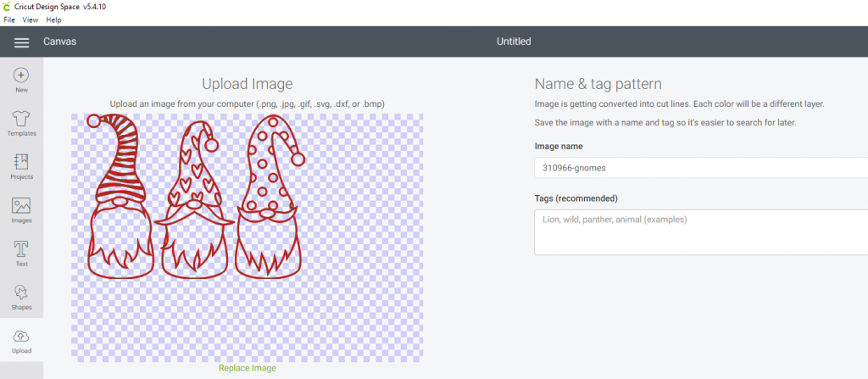Click the Replace Image link

click(x=247, y=368)
